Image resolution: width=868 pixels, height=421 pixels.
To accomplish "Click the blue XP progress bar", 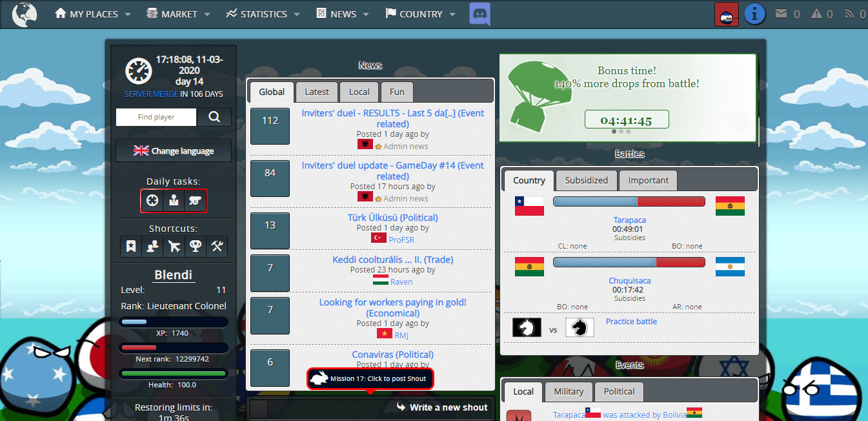I will [x=173, y=322].
